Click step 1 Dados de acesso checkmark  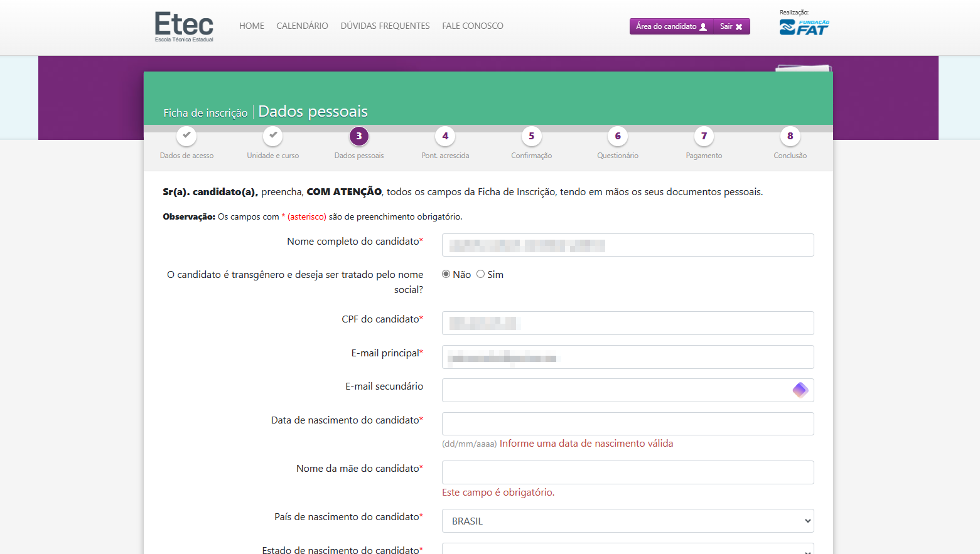pyautogui.click(x=186, y=136)
